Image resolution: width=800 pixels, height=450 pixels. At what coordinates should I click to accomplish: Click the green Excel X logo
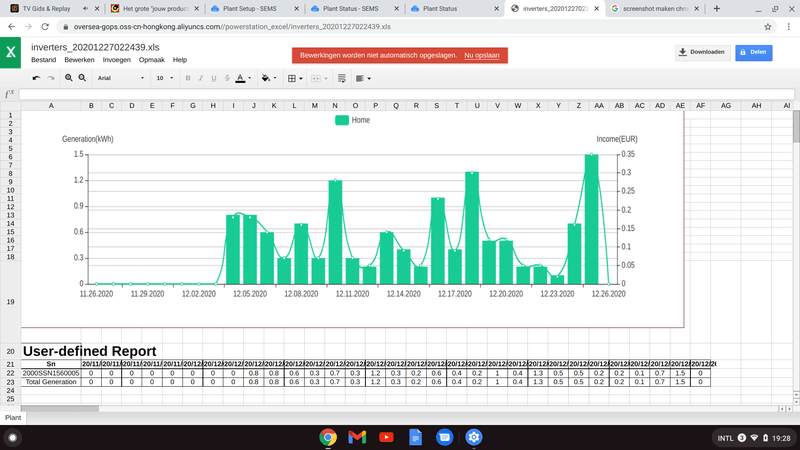(10, 52)
